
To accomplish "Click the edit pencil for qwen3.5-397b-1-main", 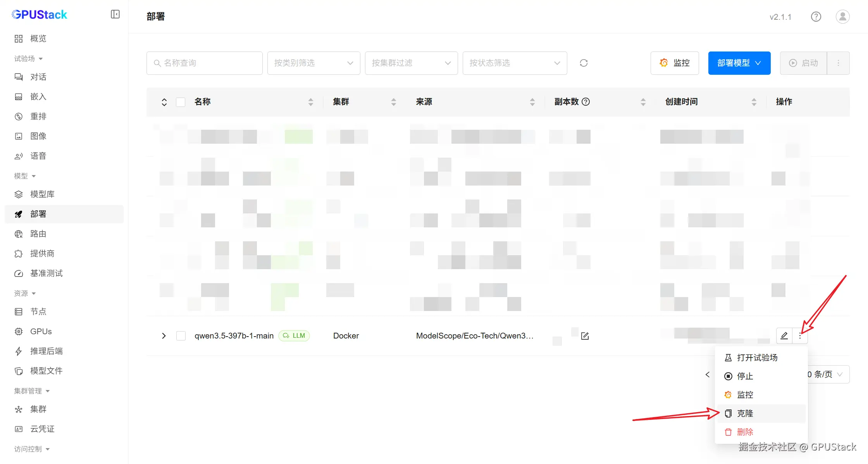I will pyautogui.click(x=784, y=335).
